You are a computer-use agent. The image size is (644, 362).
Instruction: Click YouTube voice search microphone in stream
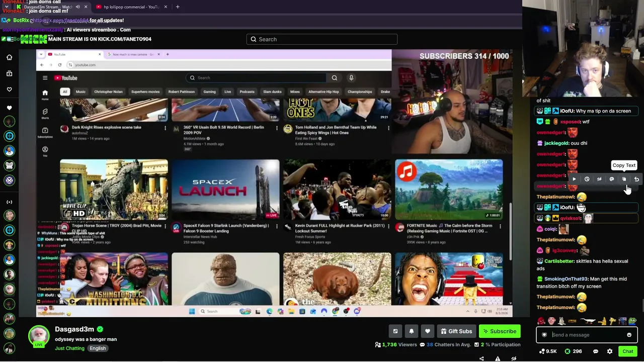351,78
